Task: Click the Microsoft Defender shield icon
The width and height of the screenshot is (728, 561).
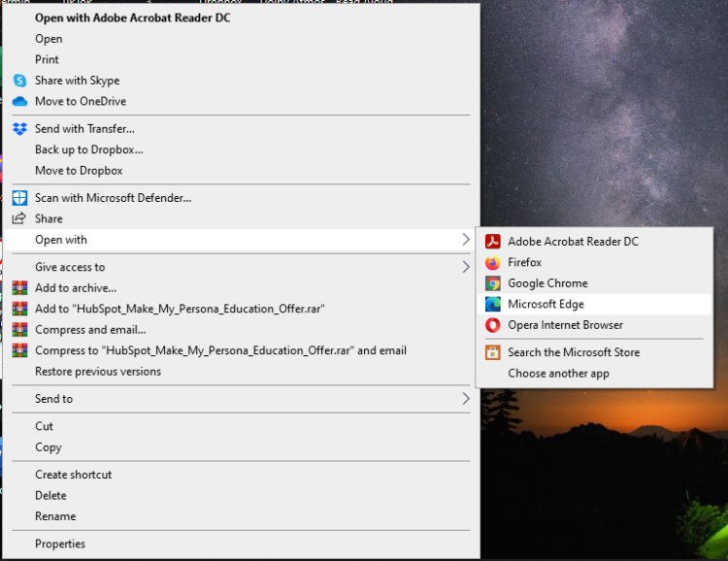Action: [x=19, y=198]
